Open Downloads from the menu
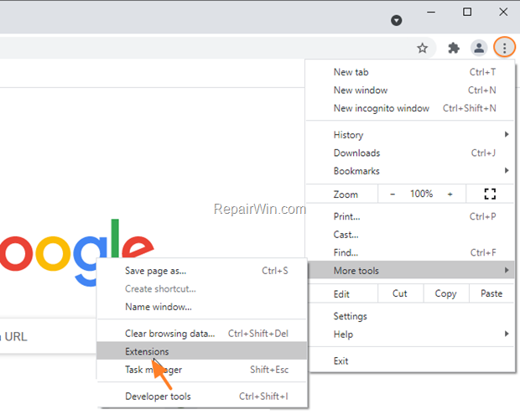Screen dimensions: 520x420 click(410, 153)
